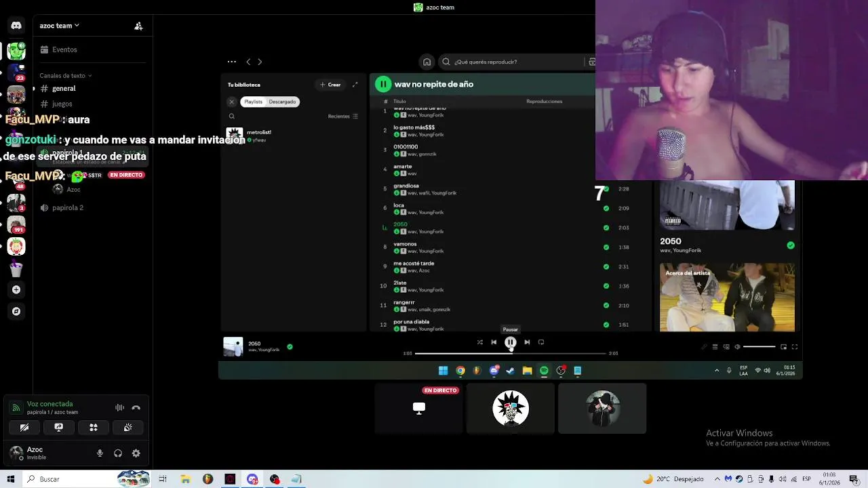Open the invite members icon beside azoc team
Viewport: 868px width, 488px height.
(x=138, y=26)
